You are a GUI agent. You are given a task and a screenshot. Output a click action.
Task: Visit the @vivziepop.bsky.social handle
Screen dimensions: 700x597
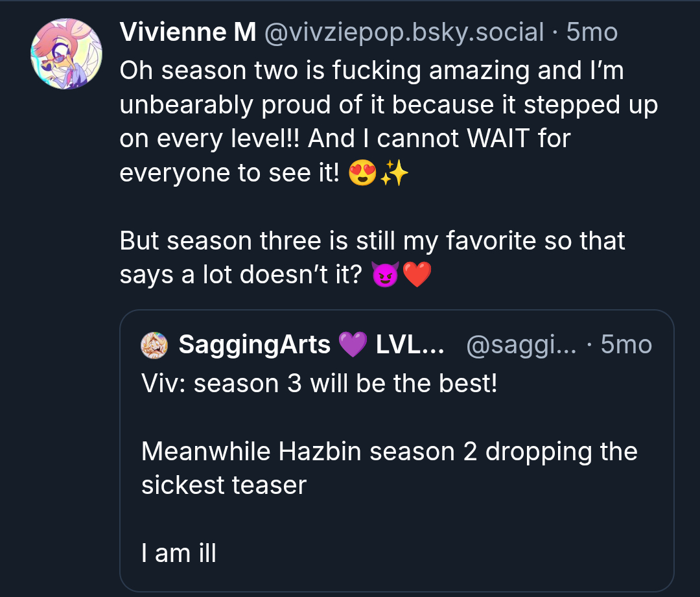(x=402, y=32)
